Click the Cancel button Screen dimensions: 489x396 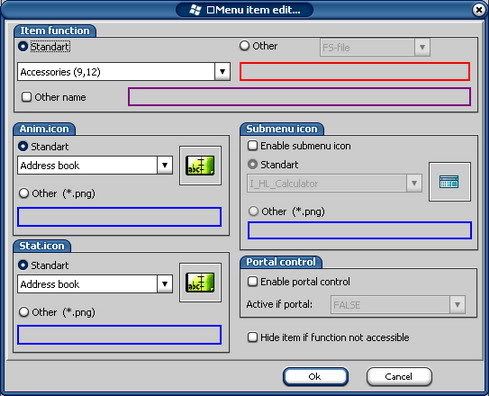point(399,377)
